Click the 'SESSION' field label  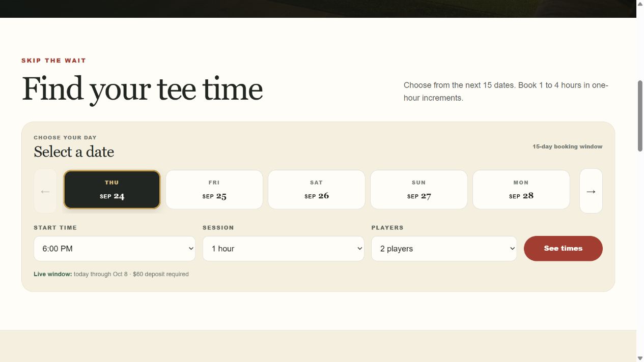pos(218,228)
